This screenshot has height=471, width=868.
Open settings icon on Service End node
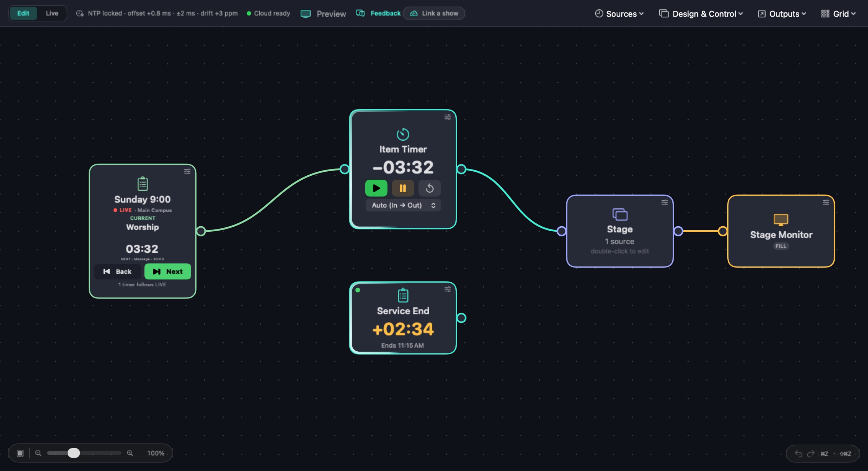pos(447,289)
